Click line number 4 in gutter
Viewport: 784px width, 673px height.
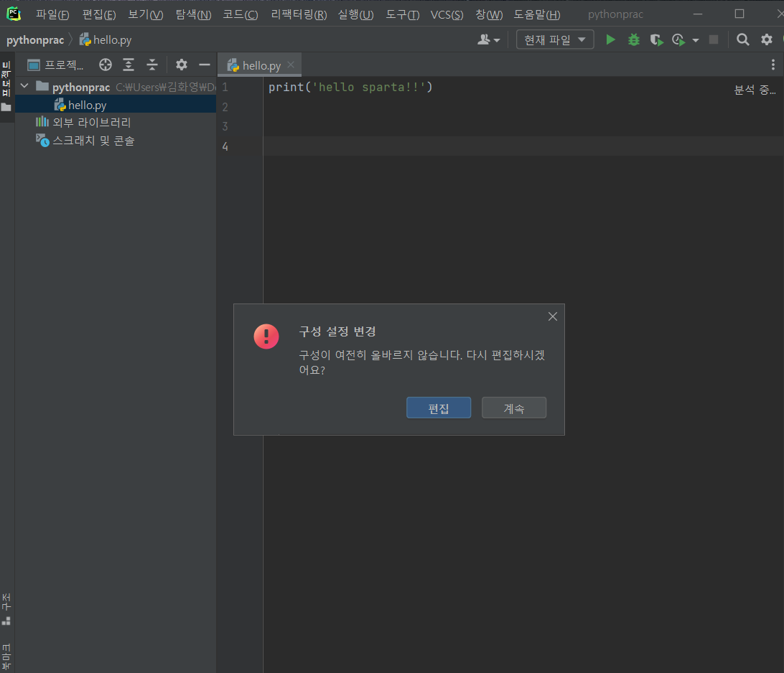pyautogui.click(x=225, y=146)
